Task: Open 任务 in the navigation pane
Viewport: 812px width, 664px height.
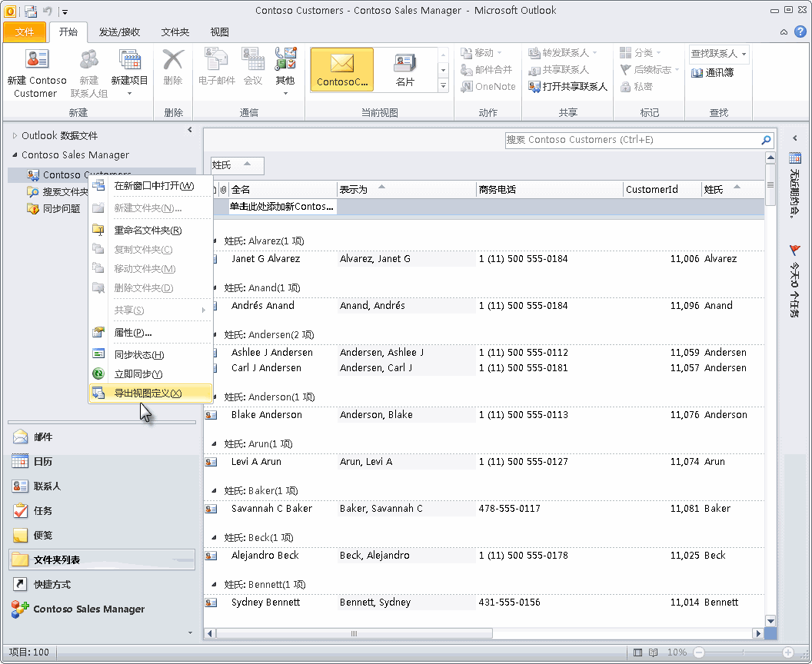Action: click(x=43, y=510)
